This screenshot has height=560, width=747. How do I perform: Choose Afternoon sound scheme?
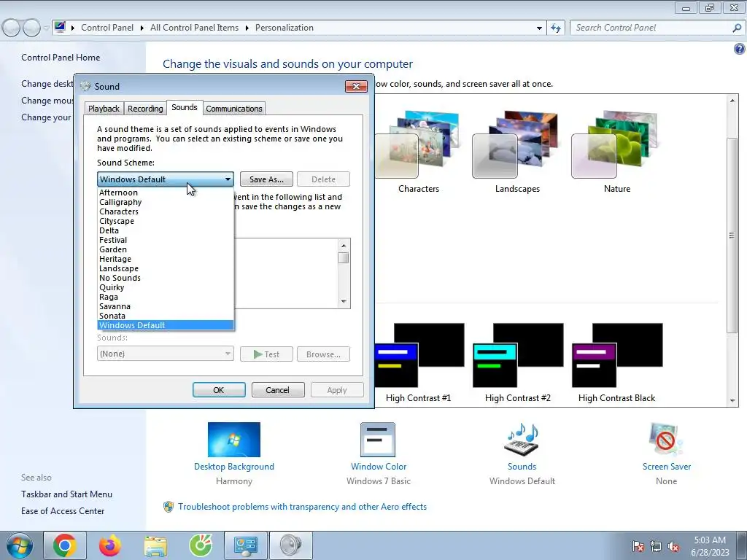tap(166, 192)
